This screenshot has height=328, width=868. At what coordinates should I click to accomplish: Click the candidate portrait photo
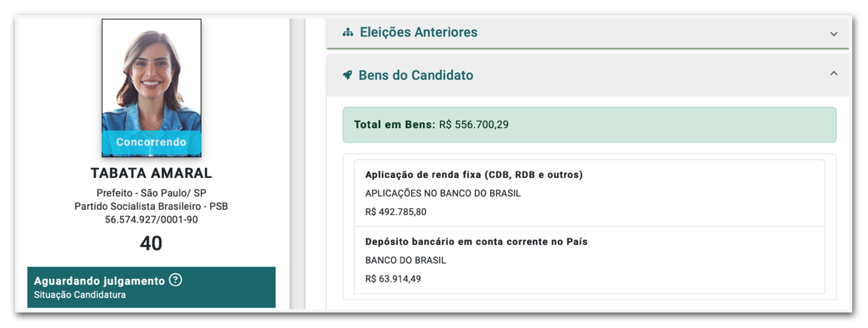pos(151,76)
